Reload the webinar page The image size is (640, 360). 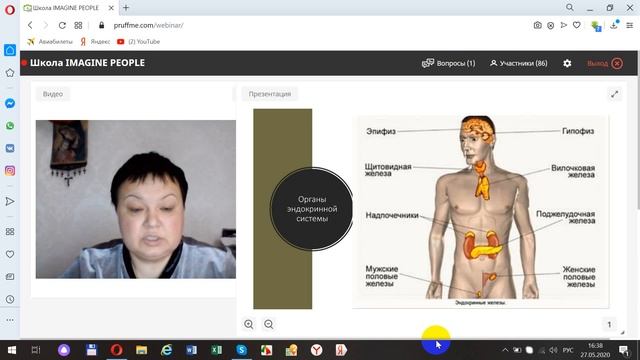62,25
